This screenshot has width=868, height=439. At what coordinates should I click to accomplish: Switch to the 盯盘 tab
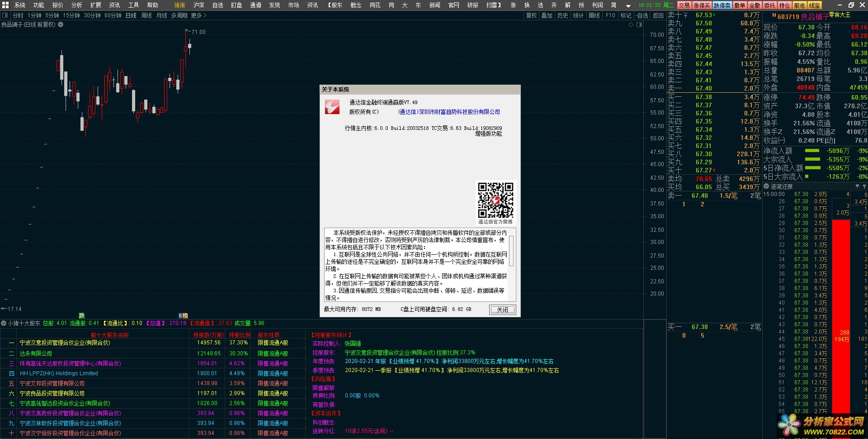click(x=236, y=5)
